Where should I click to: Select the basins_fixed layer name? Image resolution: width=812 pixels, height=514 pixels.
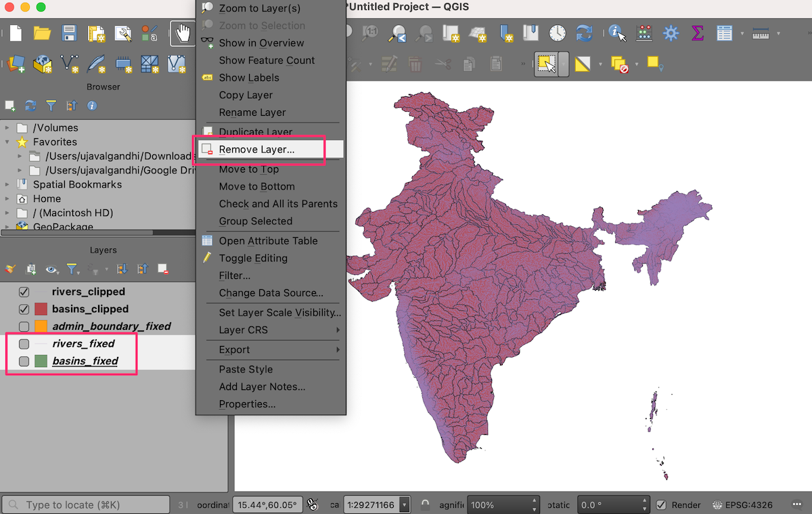pos(85,361)
